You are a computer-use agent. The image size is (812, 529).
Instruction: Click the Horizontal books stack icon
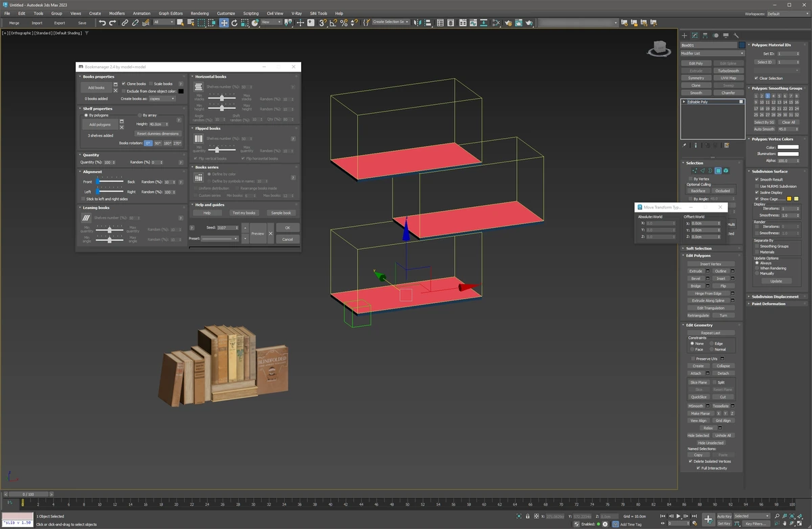[x=199, y=87]
